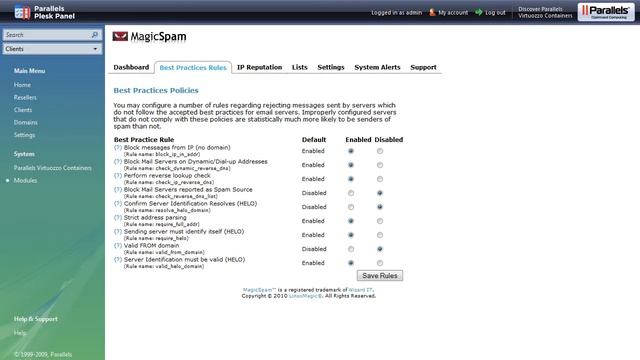Open help (?) for Block Mail Servers on Dynamic/Dial-up

point(118,161)
